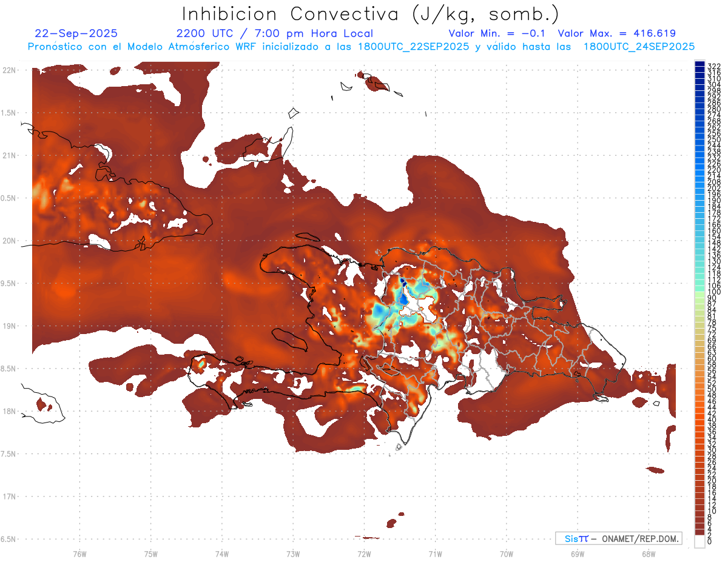Click the '2200 UTC / 7:00 pm Hora Local' text
The height and width of the screenshot is (562, 728).
274,33
